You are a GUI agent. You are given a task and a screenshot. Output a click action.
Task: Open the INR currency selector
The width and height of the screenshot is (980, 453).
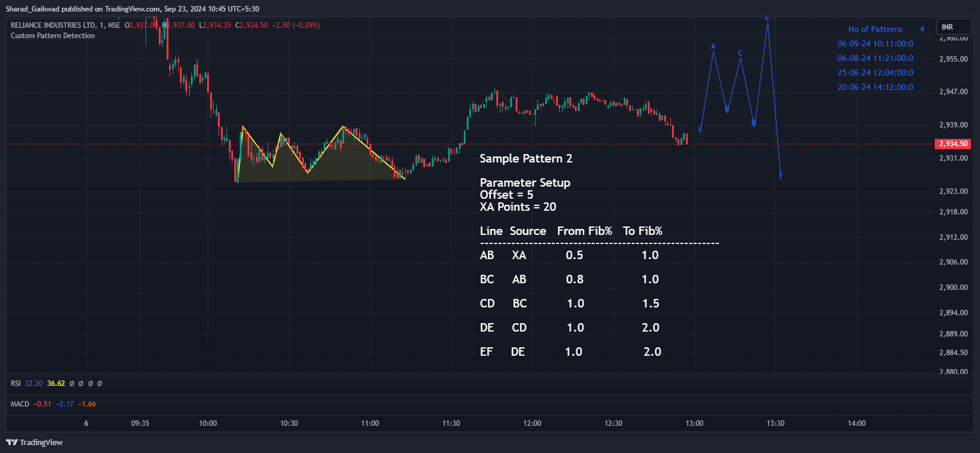coord(953,27)
